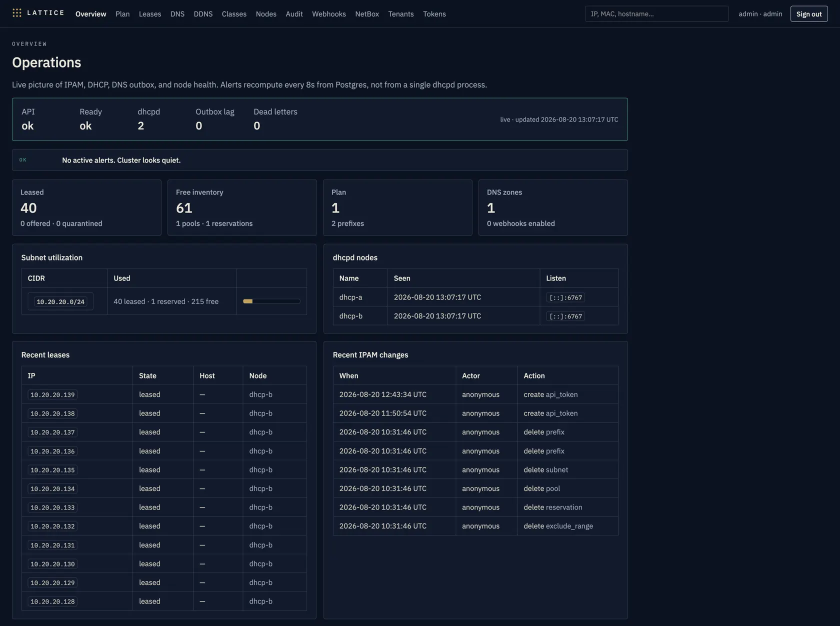Go to NetBox integration
The image size is (840, 626).
tap(367, 14)
